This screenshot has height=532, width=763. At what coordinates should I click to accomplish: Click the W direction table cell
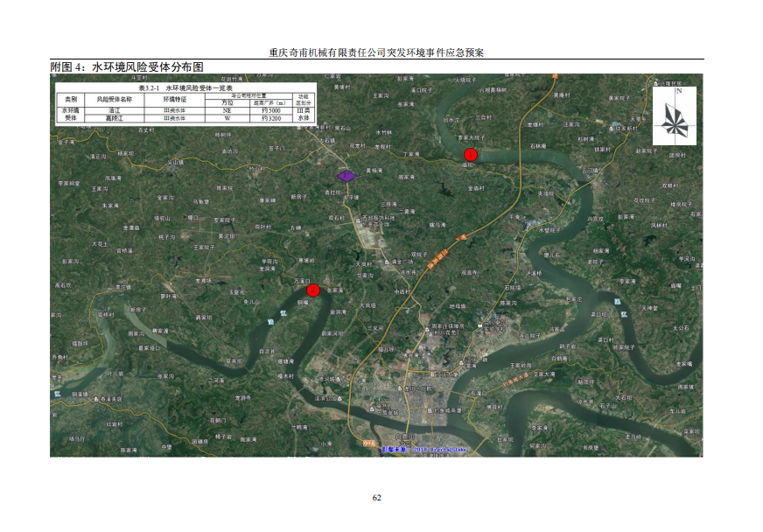click(x=226, y=117)
